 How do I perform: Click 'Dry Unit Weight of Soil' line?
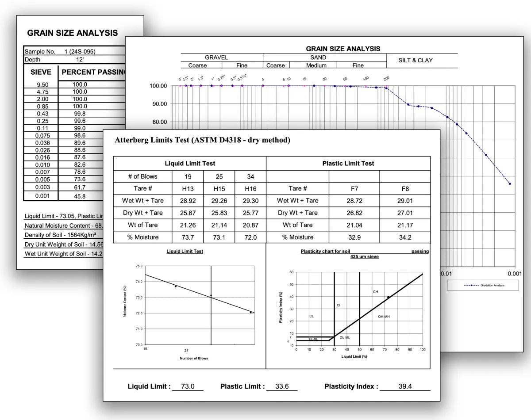[x=63, y=244]
